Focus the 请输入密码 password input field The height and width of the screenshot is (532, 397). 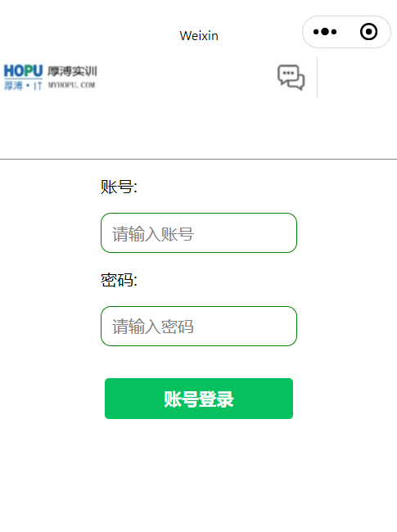[199, 327]
